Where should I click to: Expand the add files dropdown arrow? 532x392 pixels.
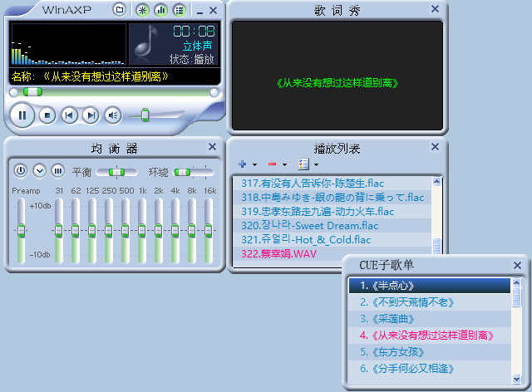(x=255, y=164)
